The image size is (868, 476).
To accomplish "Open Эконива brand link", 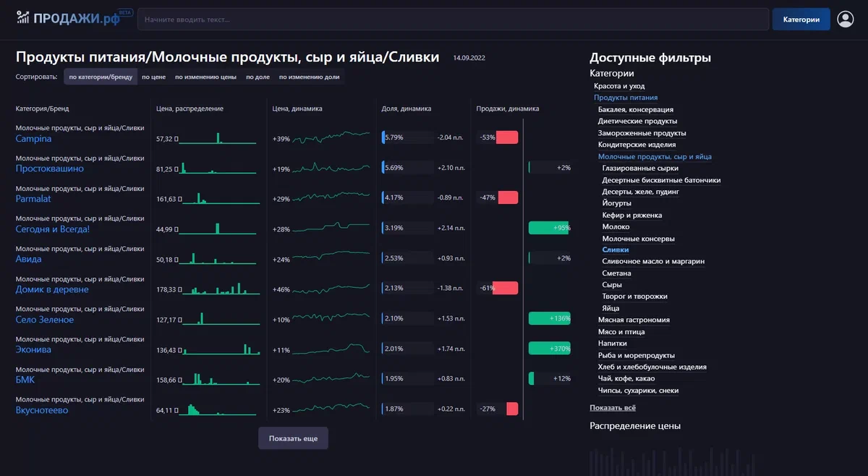I will coord(33,349).
